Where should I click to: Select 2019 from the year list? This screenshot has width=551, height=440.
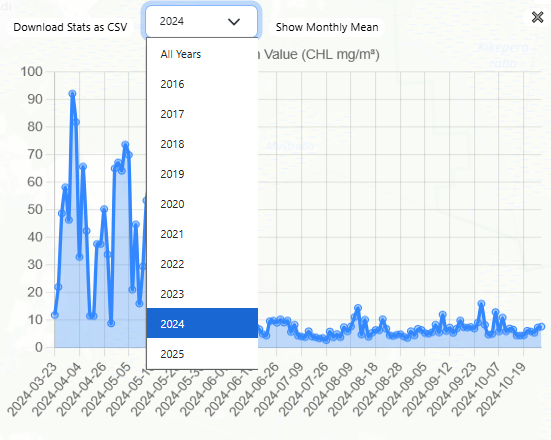tap(202, 174)
